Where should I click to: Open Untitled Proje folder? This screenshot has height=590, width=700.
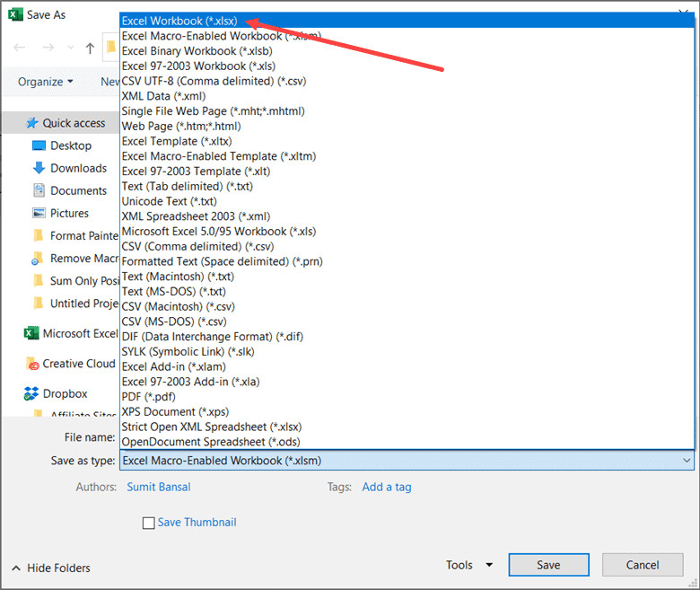point(75,304)
